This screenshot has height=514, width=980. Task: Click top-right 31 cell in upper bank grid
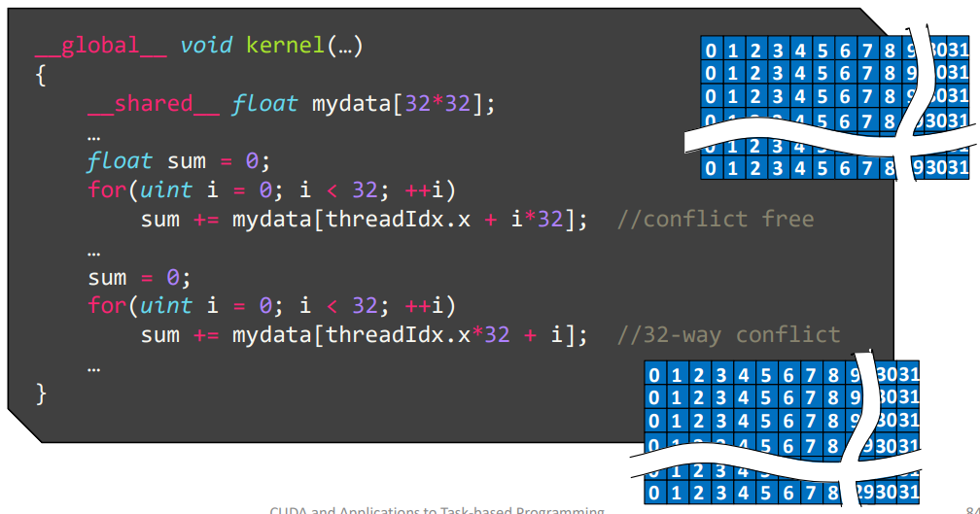[959, 51]
